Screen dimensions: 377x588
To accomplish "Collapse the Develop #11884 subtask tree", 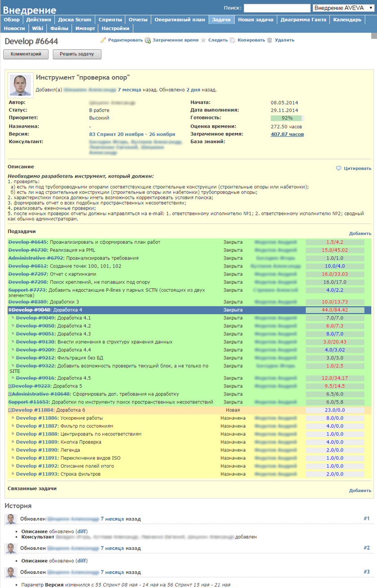I will click(10, 410).
